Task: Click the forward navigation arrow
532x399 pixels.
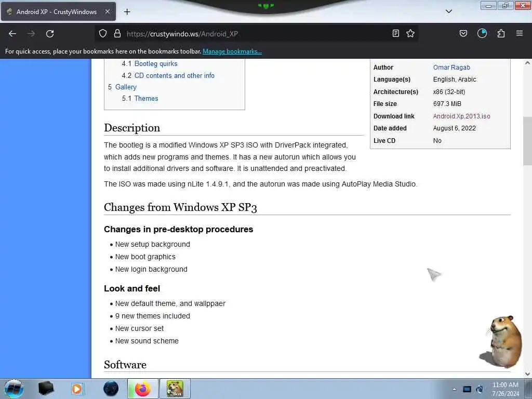Action: point(31,34)
